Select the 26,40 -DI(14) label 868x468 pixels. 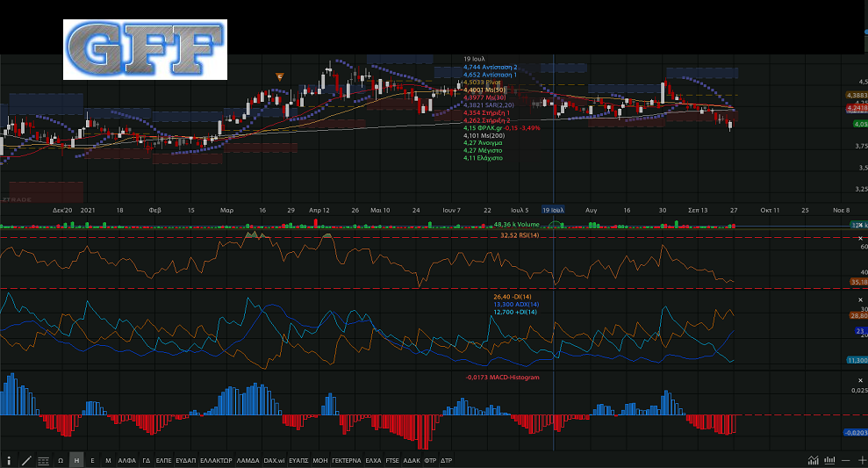(x=513, y=297)
